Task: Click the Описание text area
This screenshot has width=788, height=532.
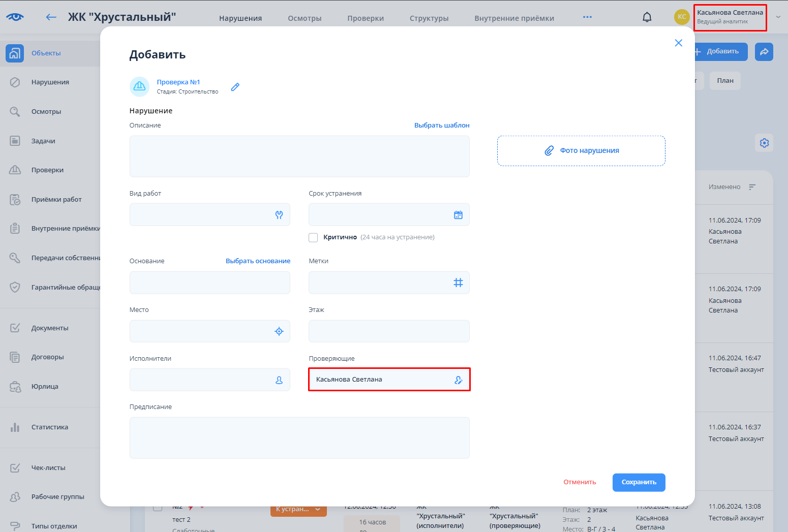Action: click(x=299, y=157)
